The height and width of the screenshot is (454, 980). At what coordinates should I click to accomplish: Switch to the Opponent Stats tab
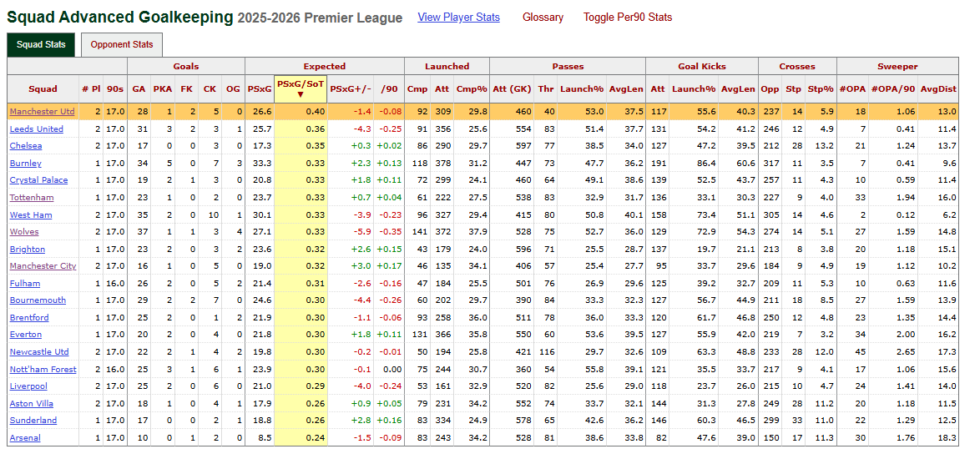(122, 45)
